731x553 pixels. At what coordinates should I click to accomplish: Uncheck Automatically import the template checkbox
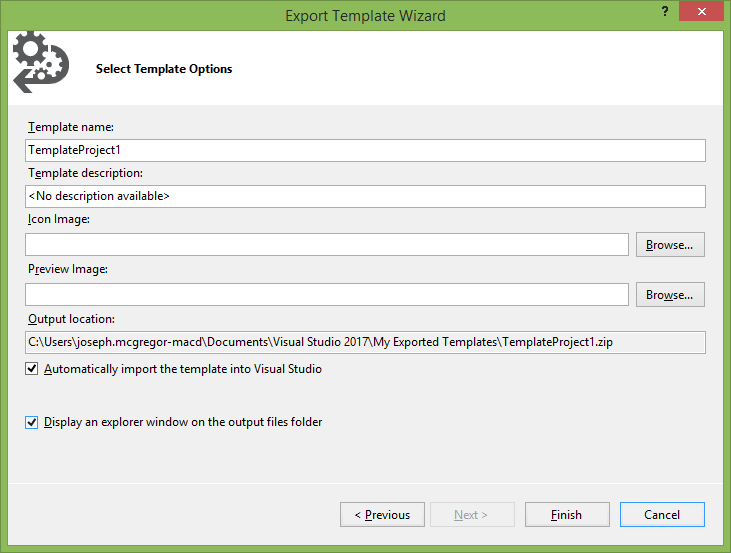click(x=32, y=369)
